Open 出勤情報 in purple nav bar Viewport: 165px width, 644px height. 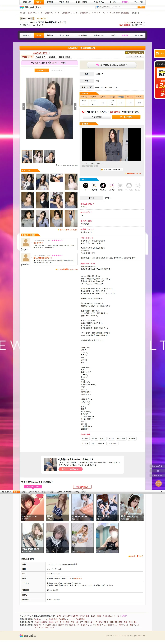click(x=50, y=36)
